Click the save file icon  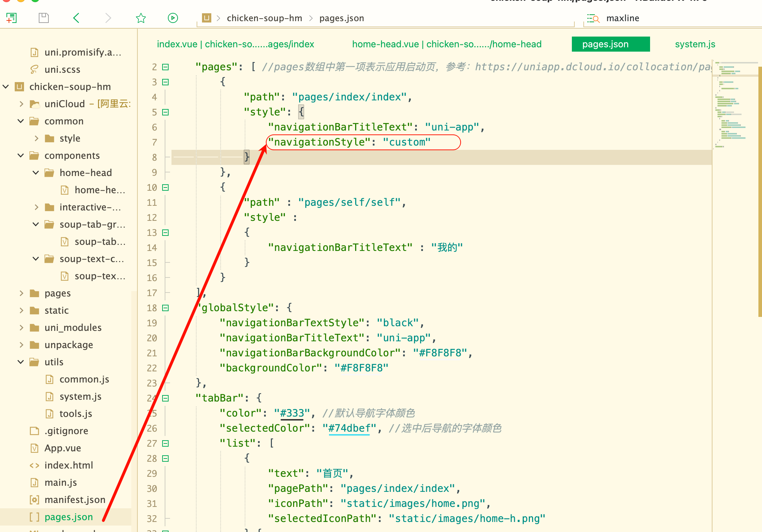[43, 18]
